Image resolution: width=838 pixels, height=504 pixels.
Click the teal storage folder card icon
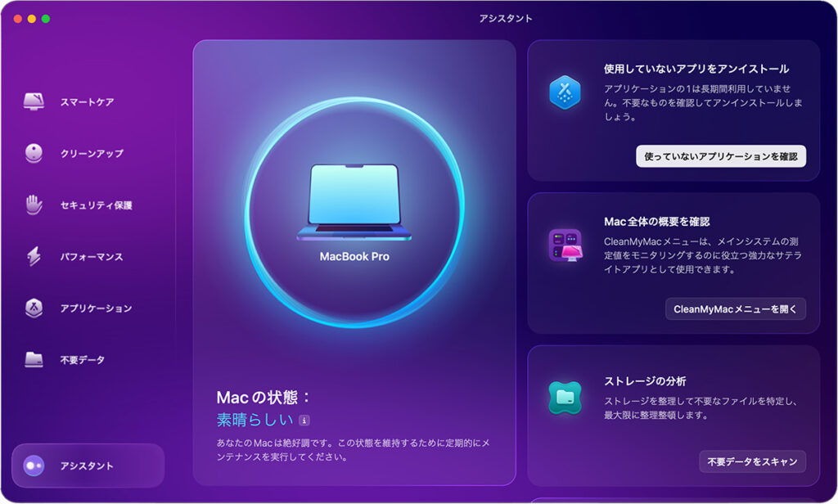pos(565,398)
